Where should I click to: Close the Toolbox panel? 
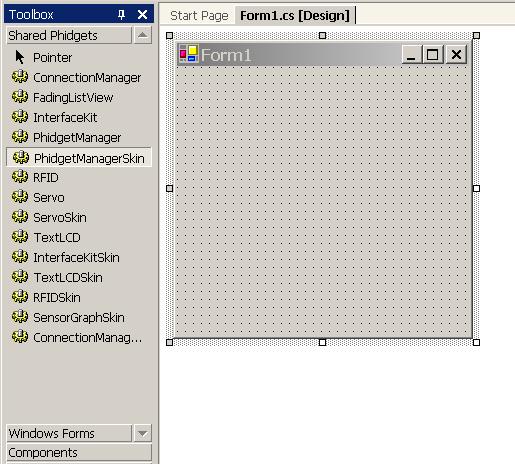(x=142, y=14)
